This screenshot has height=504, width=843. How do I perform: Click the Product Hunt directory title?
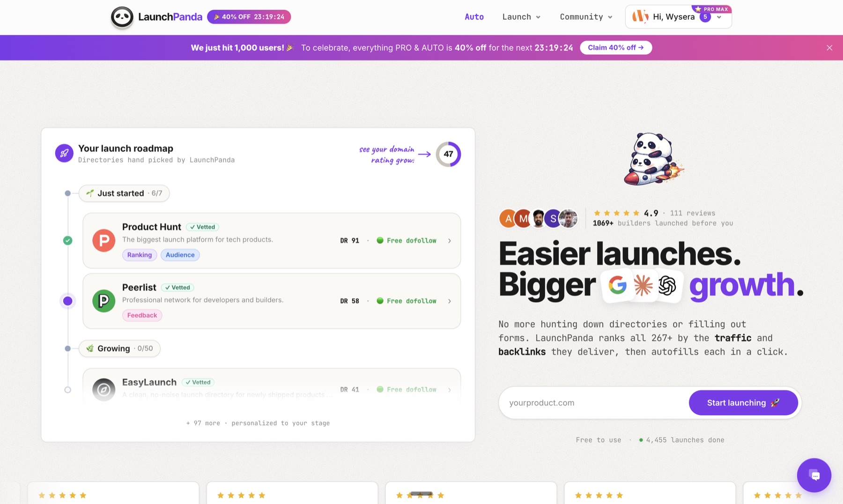(x=151, y=227)
